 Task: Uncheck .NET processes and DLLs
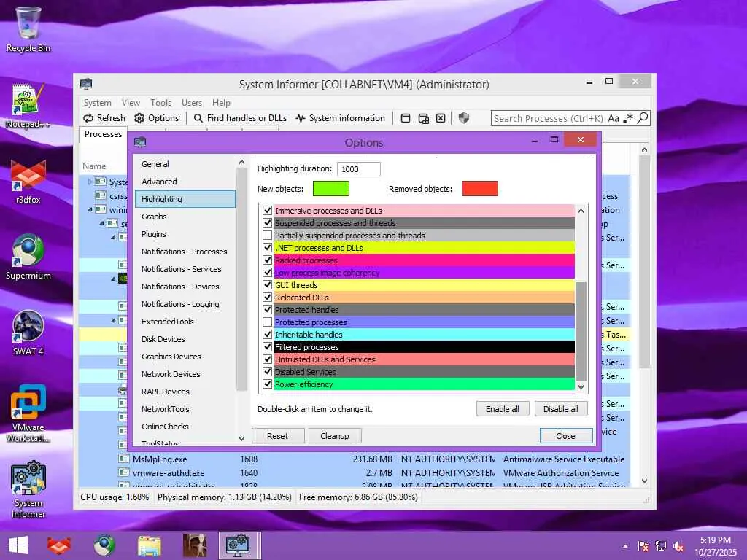267,247
